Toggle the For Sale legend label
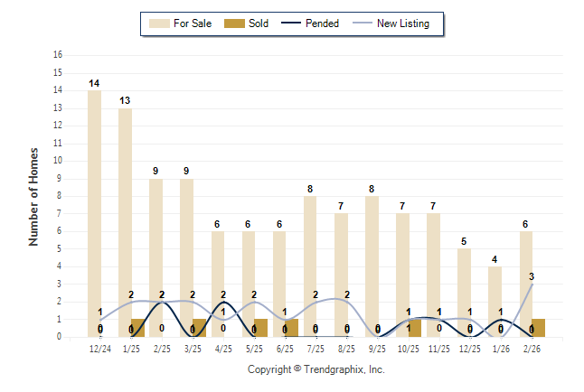Image resolution: width=584 pixels, height=392 pixels. [192, 23]
